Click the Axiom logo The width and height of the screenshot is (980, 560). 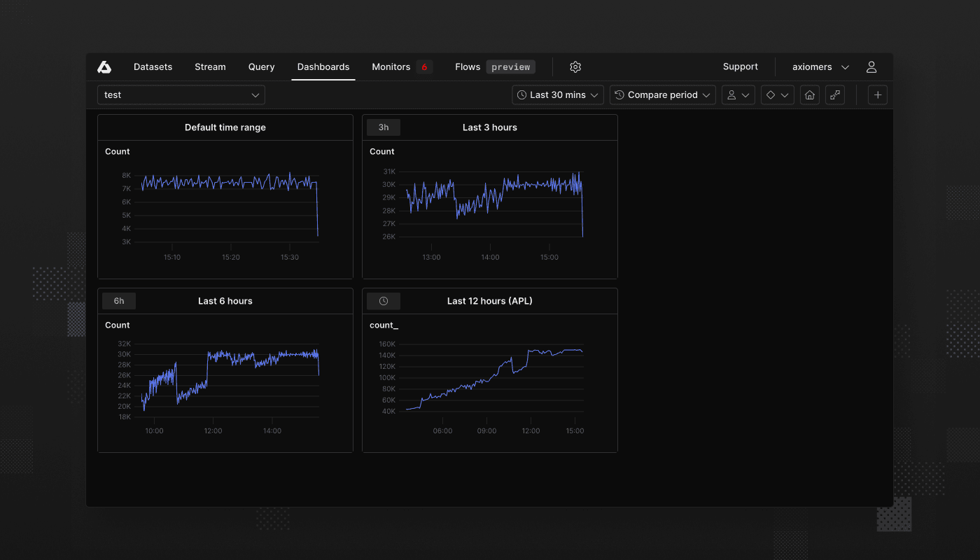tap(104, 66)
